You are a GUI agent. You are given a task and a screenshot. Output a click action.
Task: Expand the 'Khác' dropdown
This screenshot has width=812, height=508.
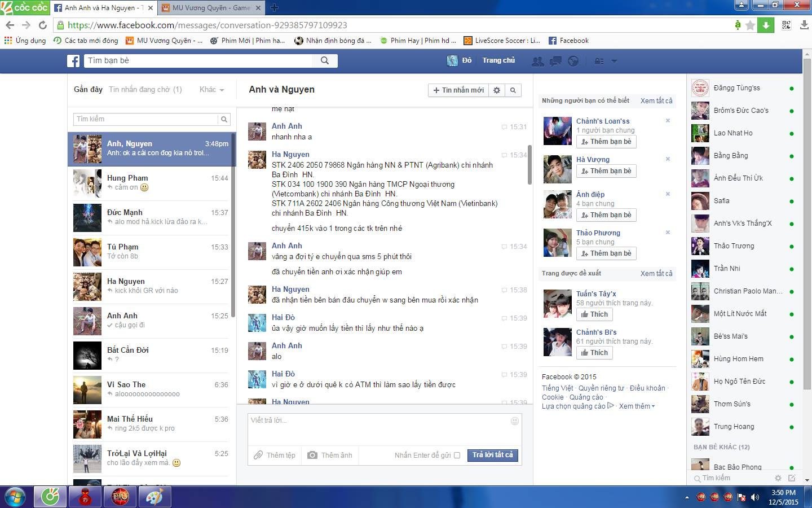coord(211,90)
